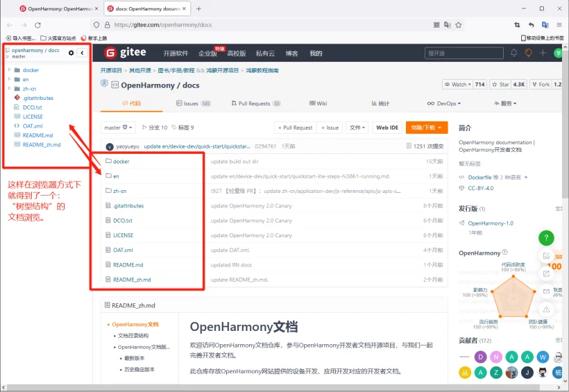Click the undo arrow icon in browser toolbar
The image size is (569, 392).
click(x=532, y=25)
